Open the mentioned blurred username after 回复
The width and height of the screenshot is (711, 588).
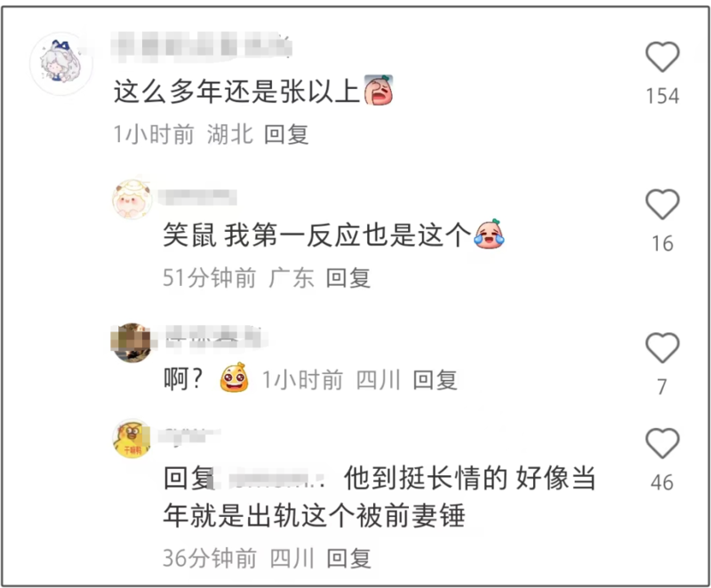tap(276, 480)
